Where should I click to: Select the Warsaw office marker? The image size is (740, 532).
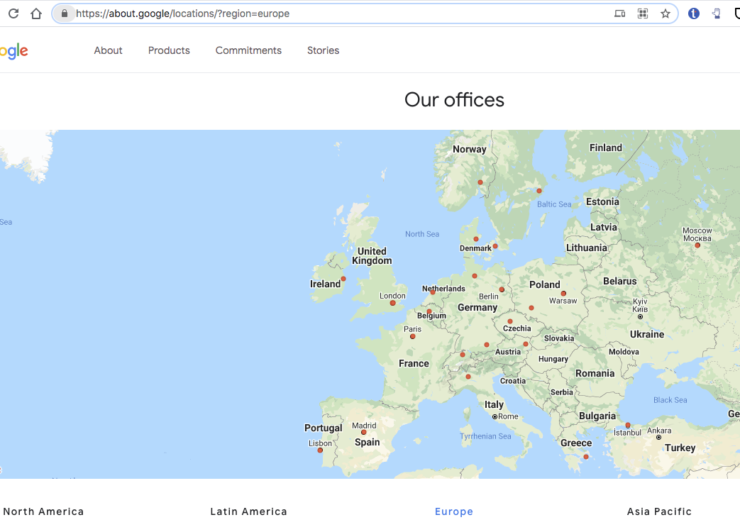click(563, 293)
